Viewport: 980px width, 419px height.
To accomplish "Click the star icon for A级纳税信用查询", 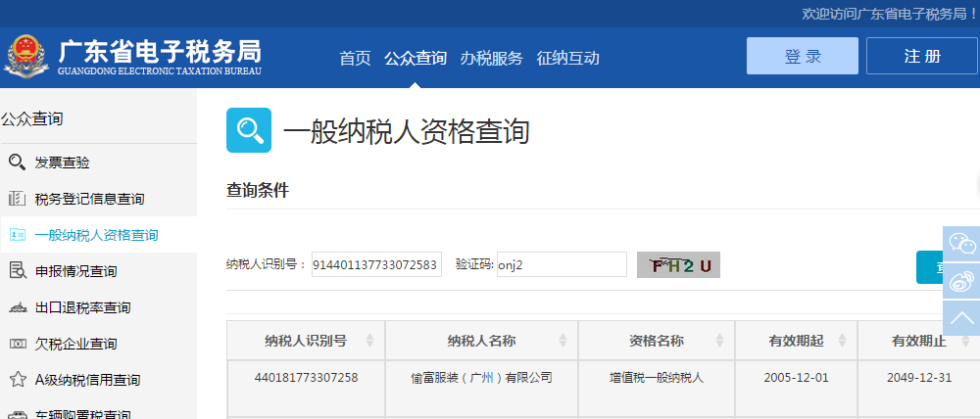I will tap(17, 380).
